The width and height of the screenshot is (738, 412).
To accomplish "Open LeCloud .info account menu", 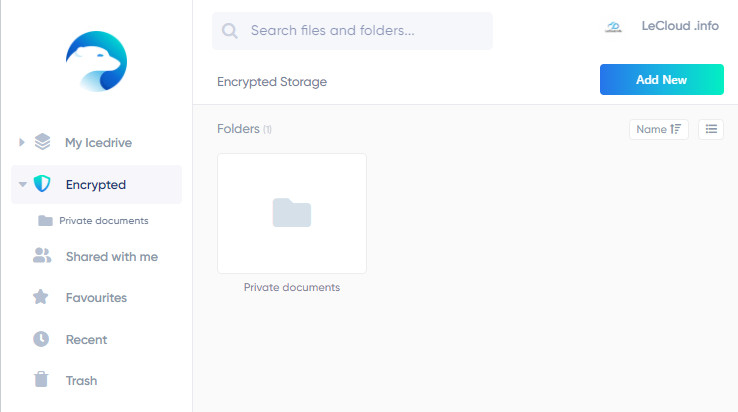I will pos(680,26).
